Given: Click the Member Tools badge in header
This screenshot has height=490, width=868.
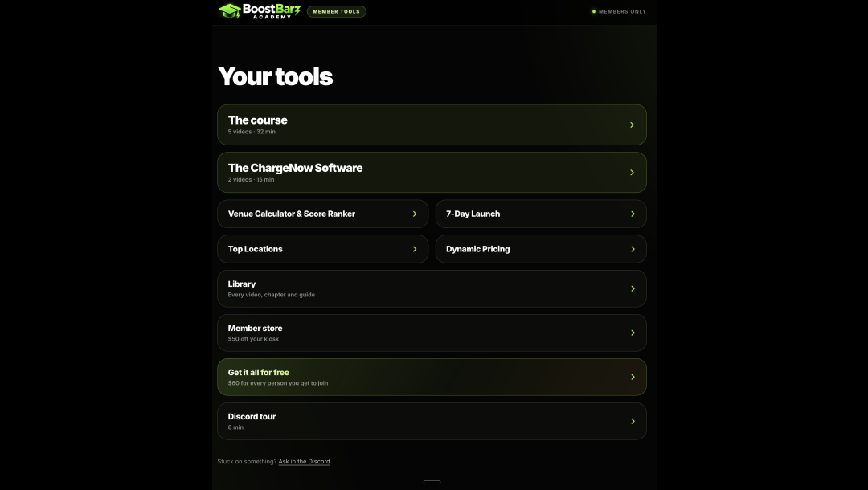Looking at the screenshot, I should (x=336, y=11).
